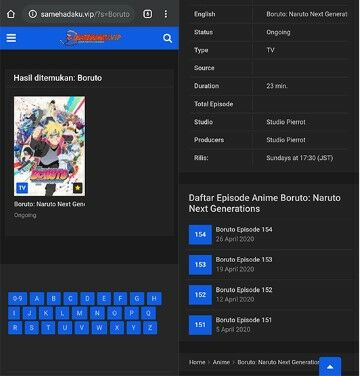Select letter T index button
The width and height of the screenshot is (360, 376).
tap(48, 328)
